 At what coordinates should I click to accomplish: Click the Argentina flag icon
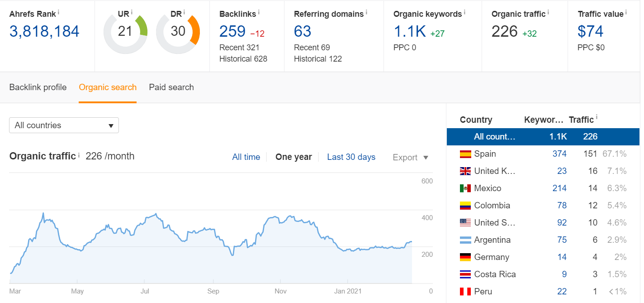pos(465,240)
